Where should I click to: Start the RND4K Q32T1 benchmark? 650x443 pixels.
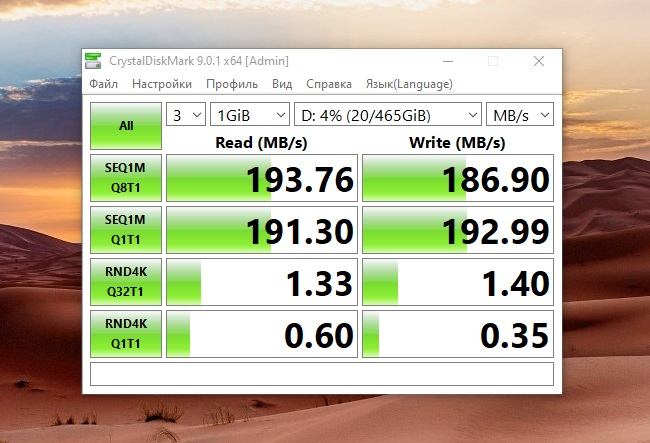click(x=126, y=283)
